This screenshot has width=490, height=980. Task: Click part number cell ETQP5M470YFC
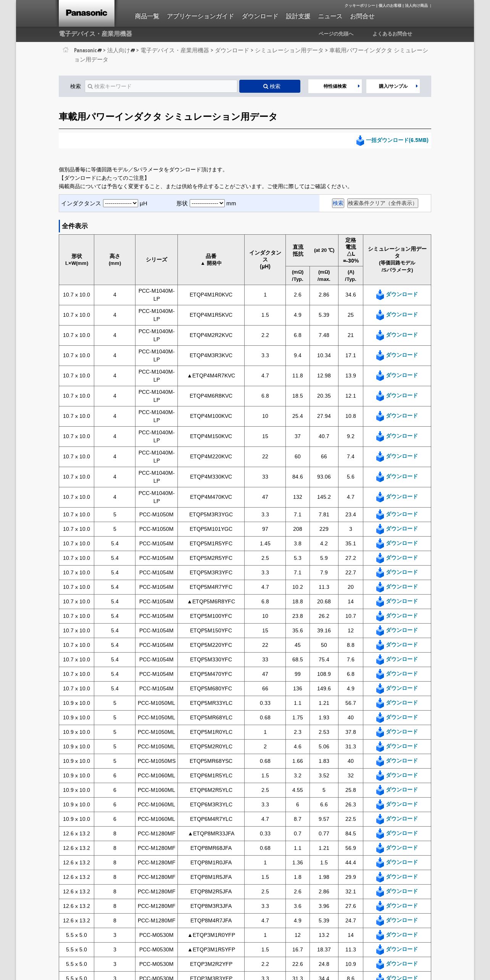(x=211, y=674)
